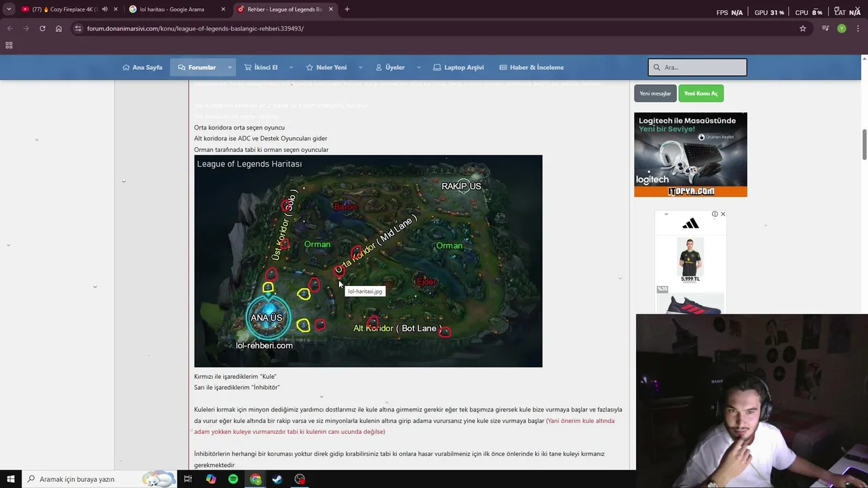Open İkinci El section

click(x=261, y=67)
